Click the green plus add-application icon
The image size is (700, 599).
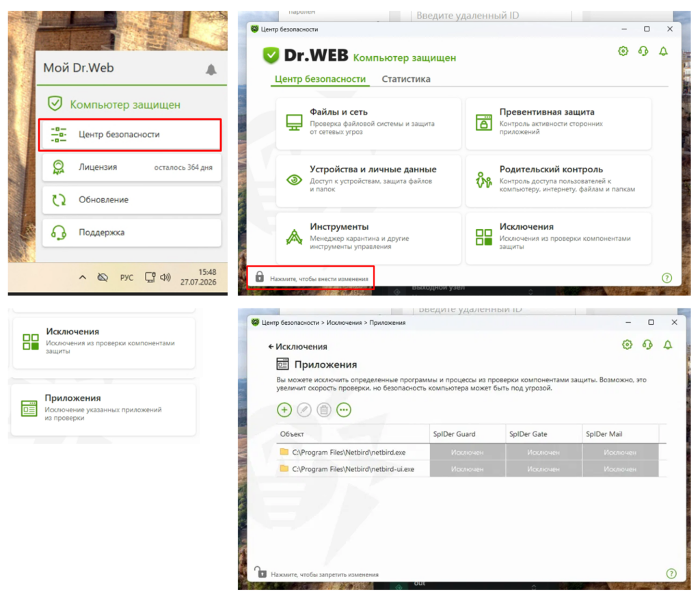284,410
